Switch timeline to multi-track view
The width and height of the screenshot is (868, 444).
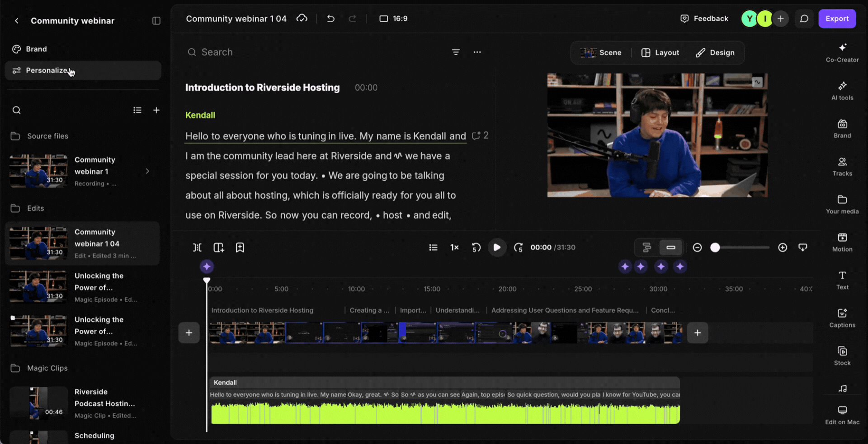click(647, 248)
